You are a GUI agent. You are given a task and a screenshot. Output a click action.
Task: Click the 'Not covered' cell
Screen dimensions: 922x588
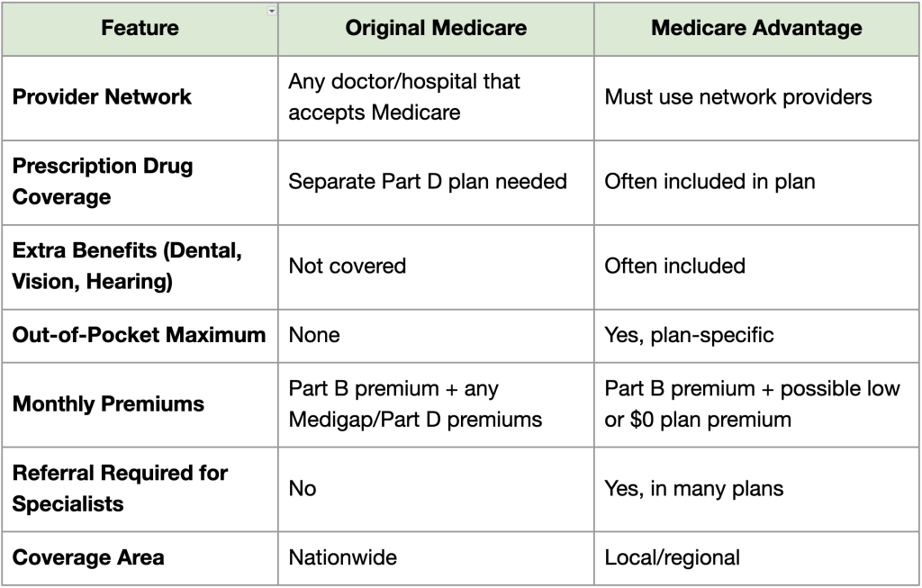pos(348,266)
